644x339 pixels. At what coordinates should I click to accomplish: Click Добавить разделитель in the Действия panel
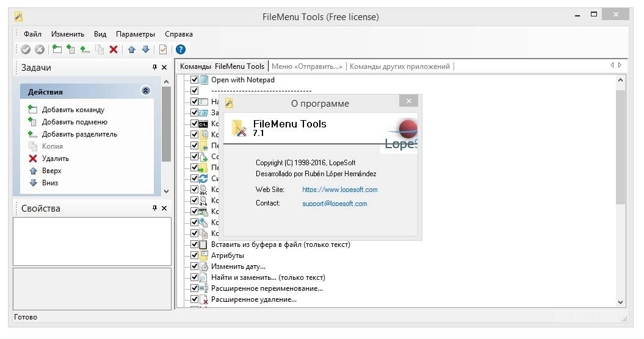coord(79,134)
